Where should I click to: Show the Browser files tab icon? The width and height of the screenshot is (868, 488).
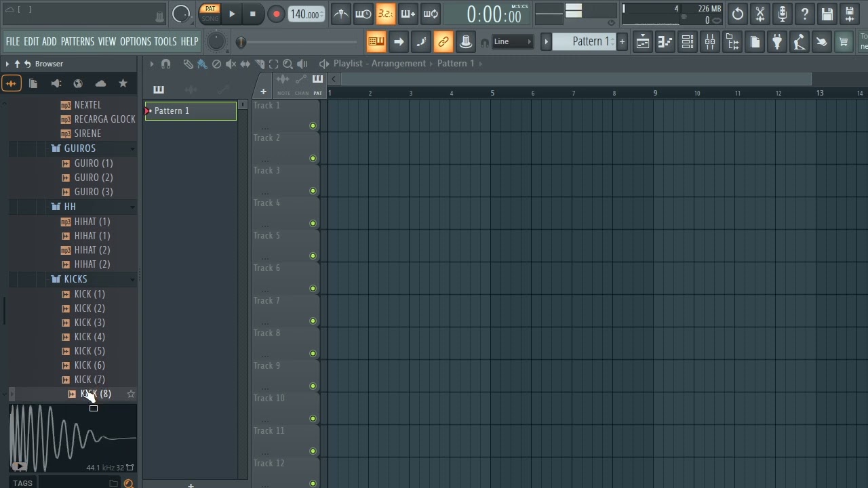coord(33,83)
